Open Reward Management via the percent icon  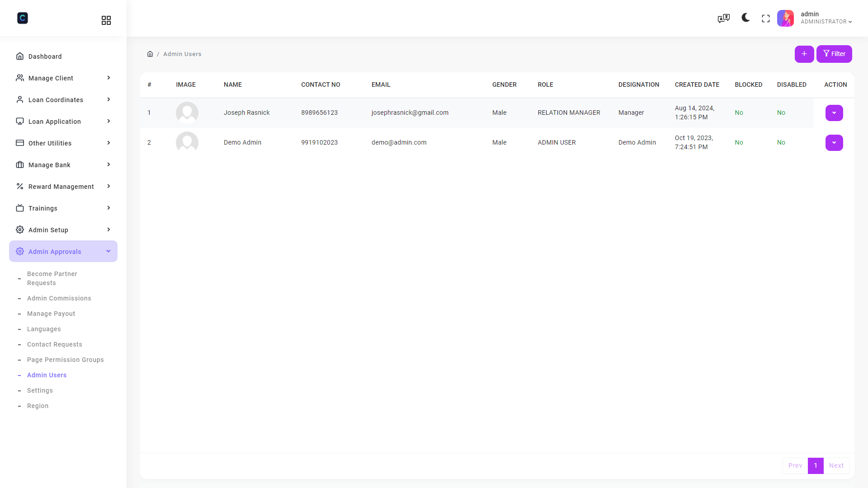(x=20, y=186)
